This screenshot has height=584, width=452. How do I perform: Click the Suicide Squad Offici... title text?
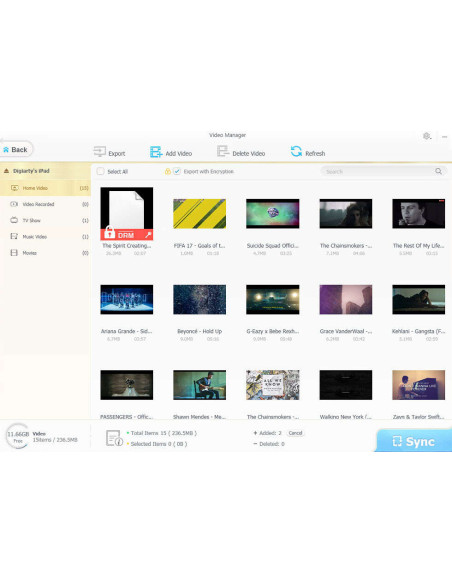coord(273,245)
